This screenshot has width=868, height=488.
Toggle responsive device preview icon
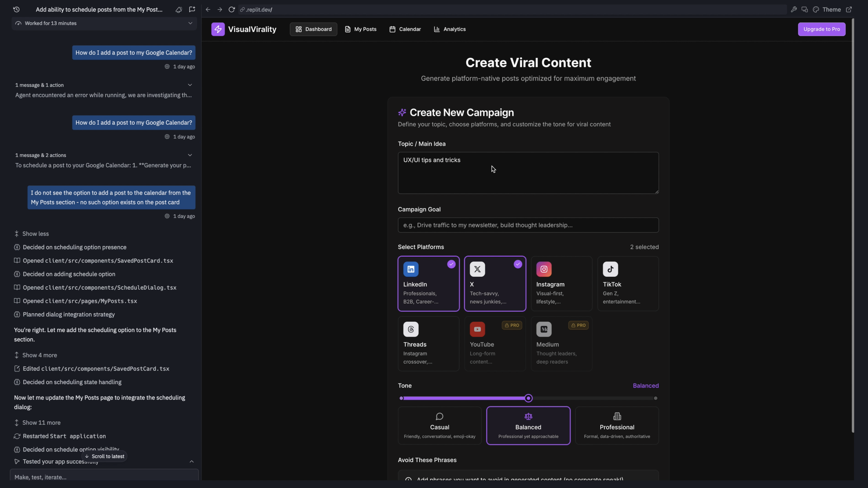click(805, 10)
